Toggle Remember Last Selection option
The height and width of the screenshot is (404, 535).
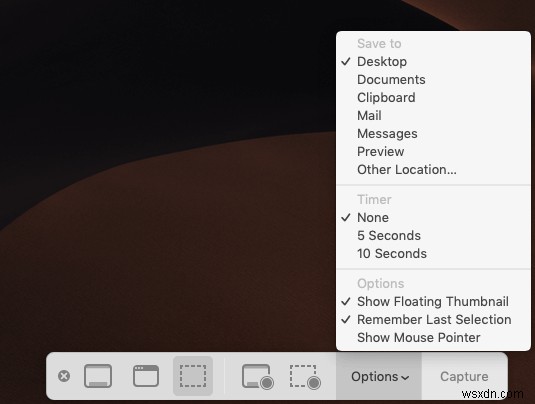coord(433,320)
